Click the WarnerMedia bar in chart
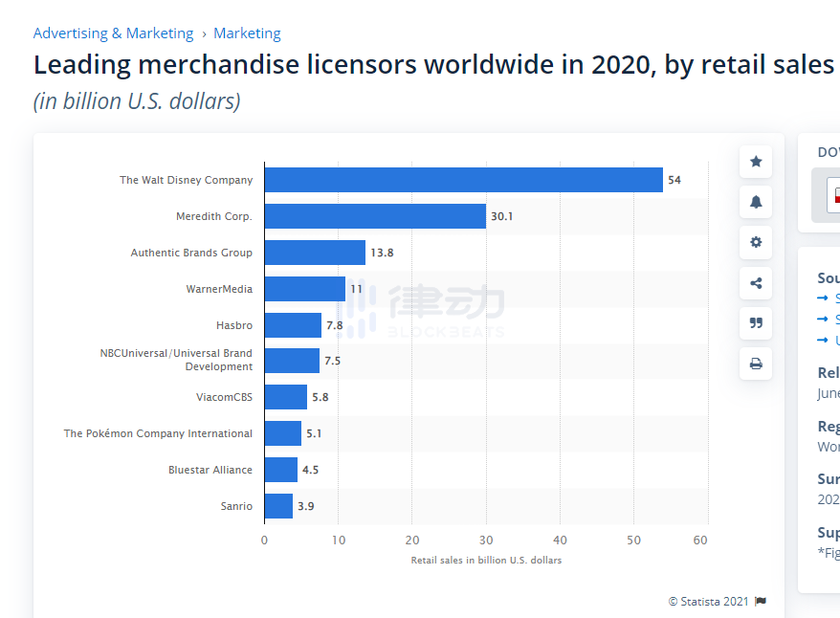Screen dimensions: 840x618 (x=304, y=289)
